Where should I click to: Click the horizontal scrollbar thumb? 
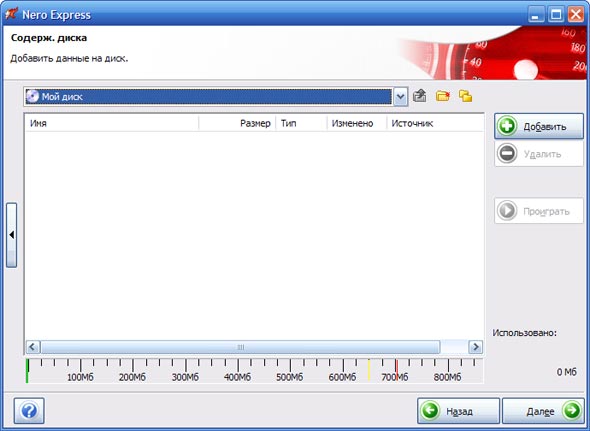tap(240, 347)
